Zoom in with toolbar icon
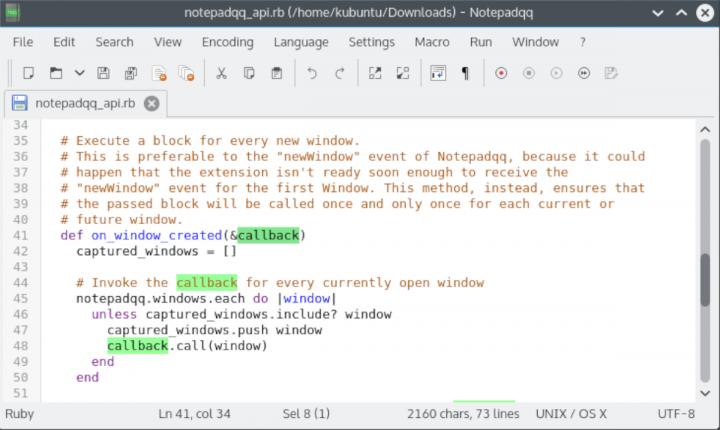 tap(375, 73)
